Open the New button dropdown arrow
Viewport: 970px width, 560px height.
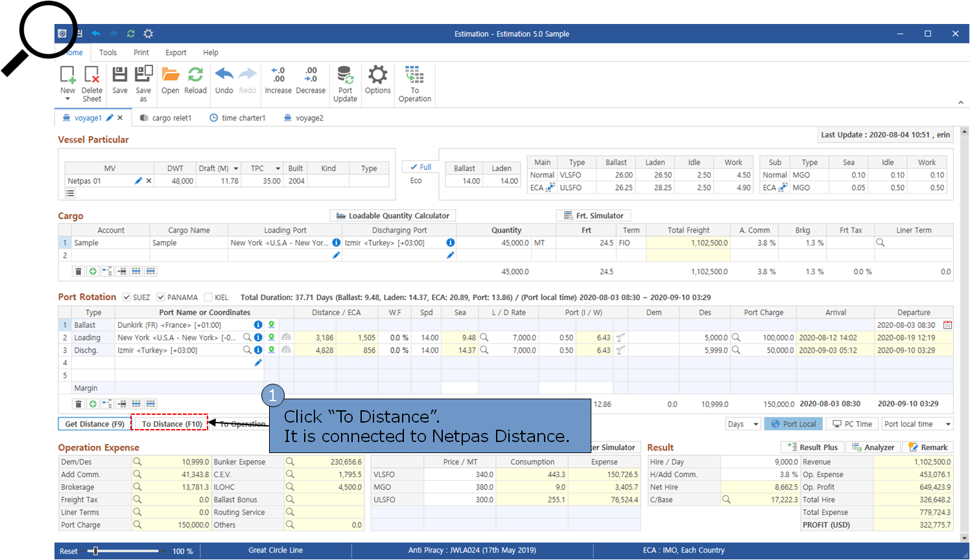67,99
